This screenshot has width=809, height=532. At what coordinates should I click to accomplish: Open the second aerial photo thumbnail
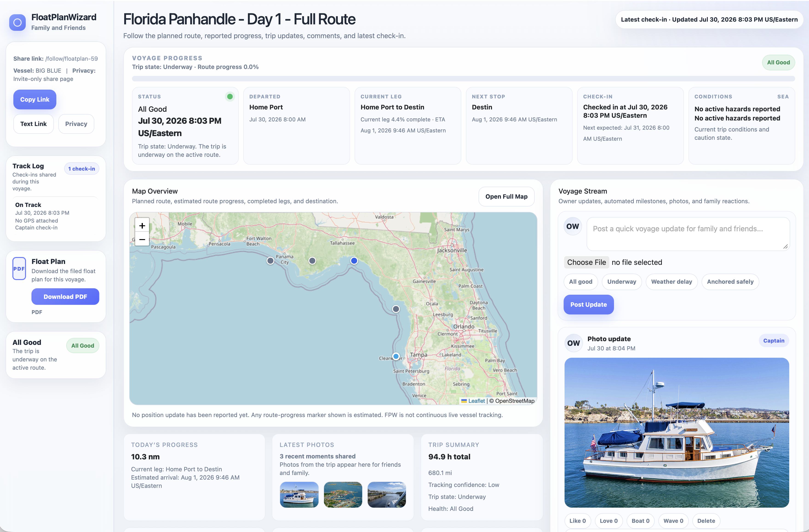tap(343, 495)
